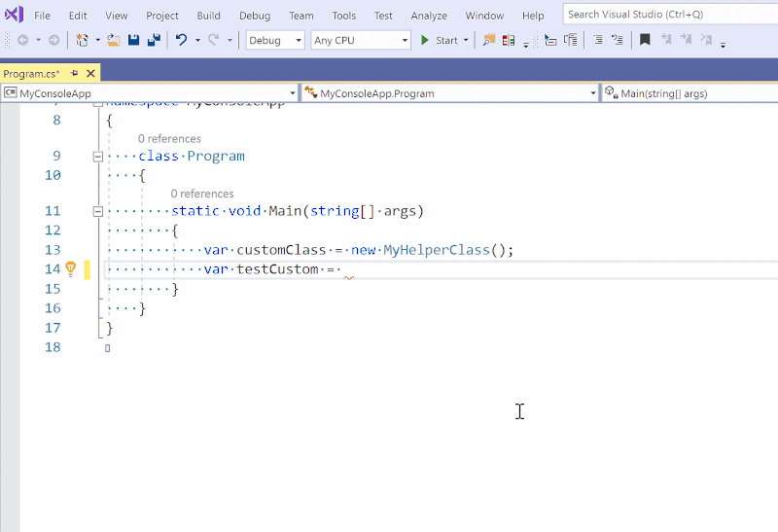The height and width of the screenshot is (532, 778).
Task: Clear all bookmarks icon
Action: [706, 40]
